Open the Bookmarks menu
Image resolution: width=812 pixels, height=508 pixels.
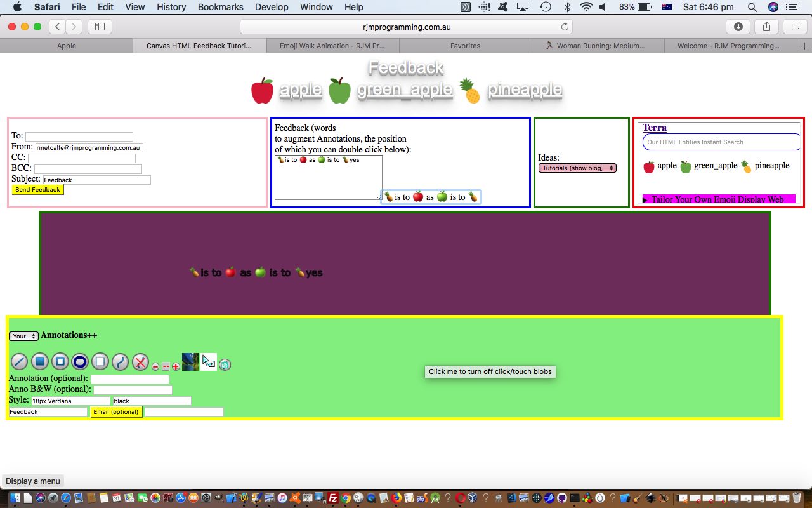tap(220, 7)
